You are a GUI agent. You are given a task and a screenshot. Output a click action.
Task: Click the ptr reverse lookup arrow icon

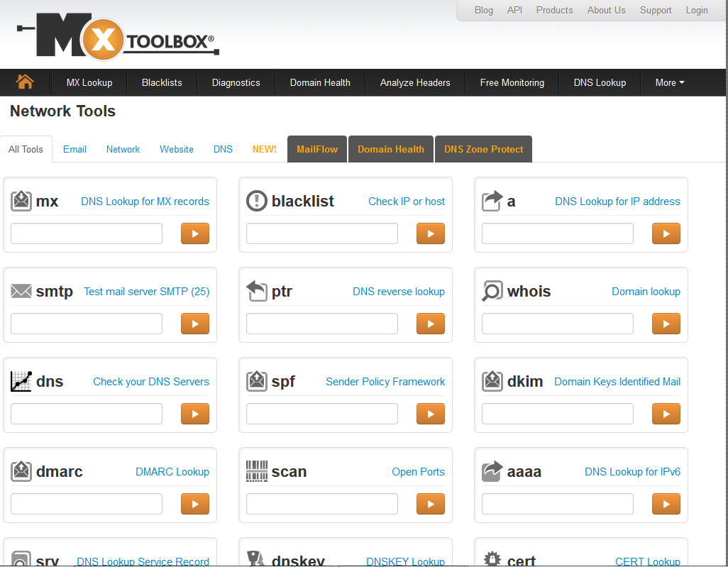[256, 290]
